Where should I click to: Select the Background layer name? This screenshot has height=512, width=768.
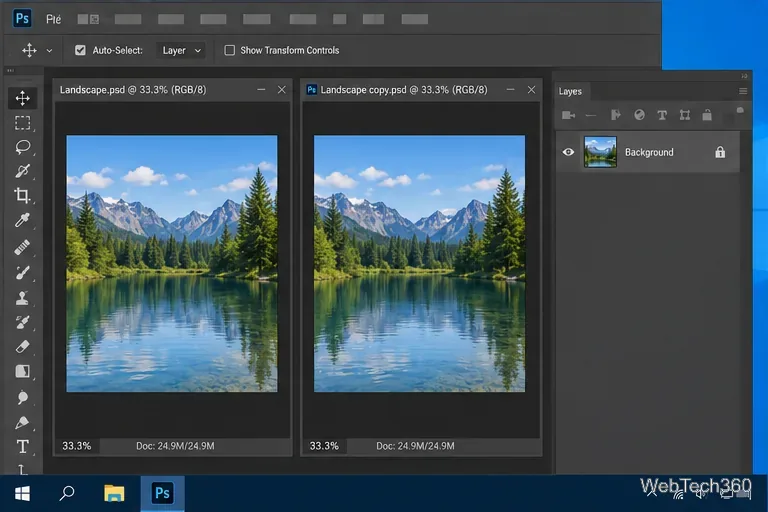[649, 152]
